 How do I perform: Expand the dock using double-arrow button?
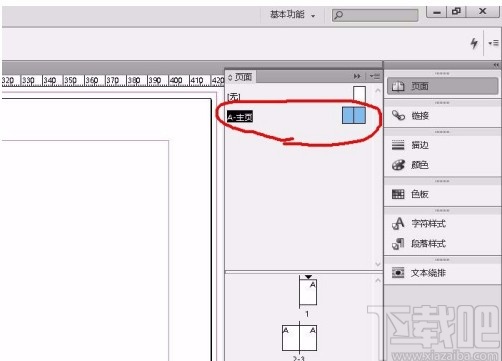pos(496,65)
